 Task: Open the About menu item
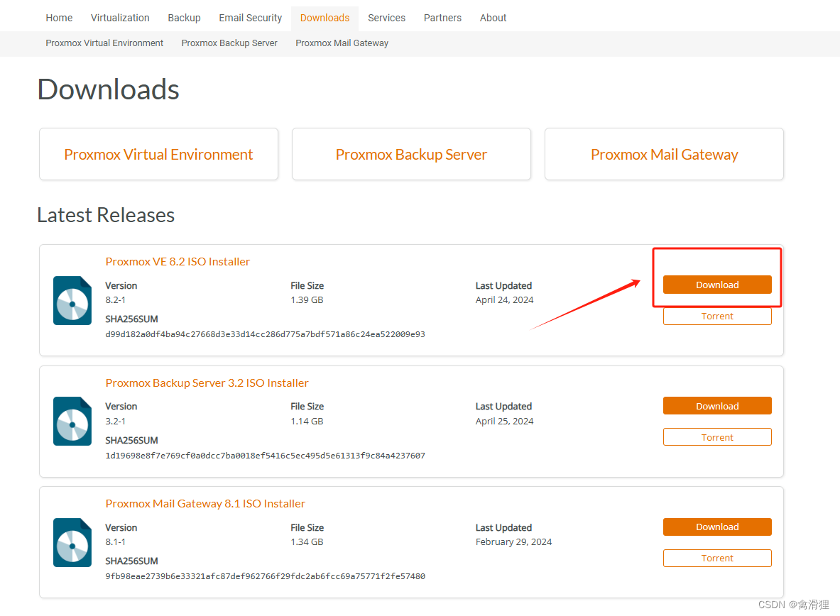(x=493, y=18)
